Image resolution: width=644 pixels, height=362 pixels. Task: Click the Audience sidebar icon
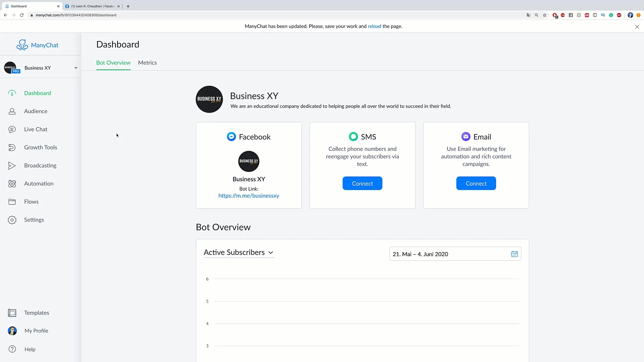click(x=12, y=111)
